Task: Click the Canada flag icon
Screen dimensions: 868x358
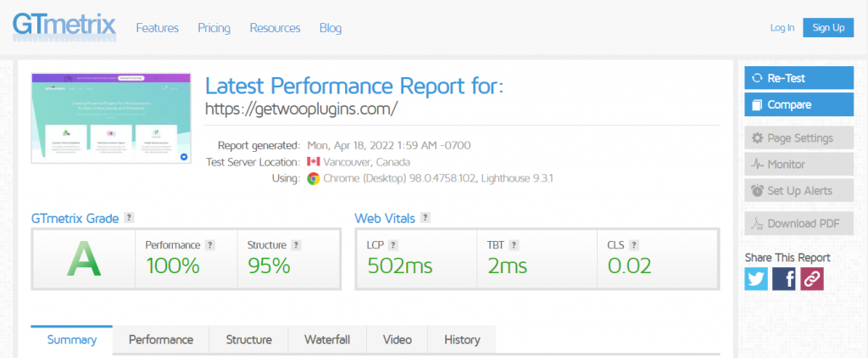Action: click(x=314, y=162)
